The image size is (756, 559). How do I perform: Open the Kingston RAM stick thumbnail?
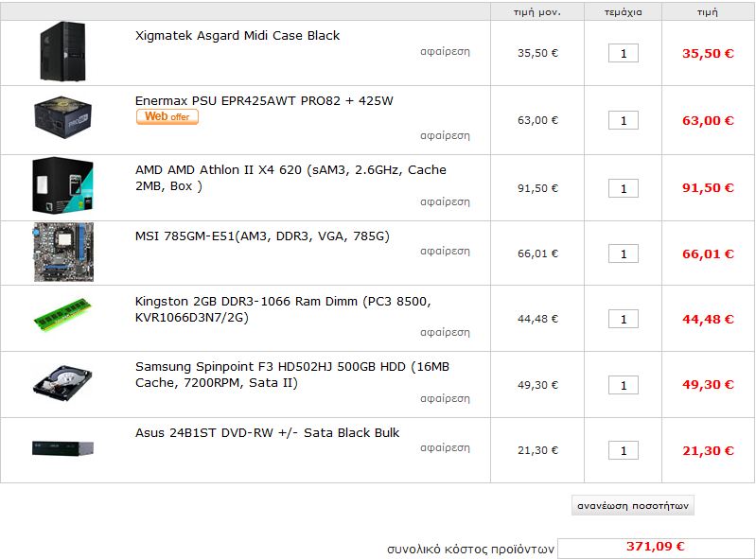point(63,315)
